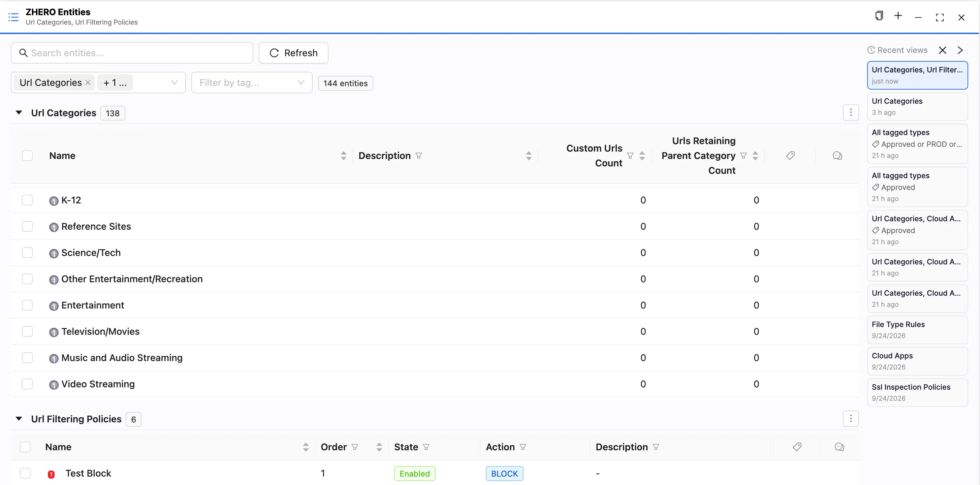
Task: Open the Video Streaming category row
Action: click(435, 384)
